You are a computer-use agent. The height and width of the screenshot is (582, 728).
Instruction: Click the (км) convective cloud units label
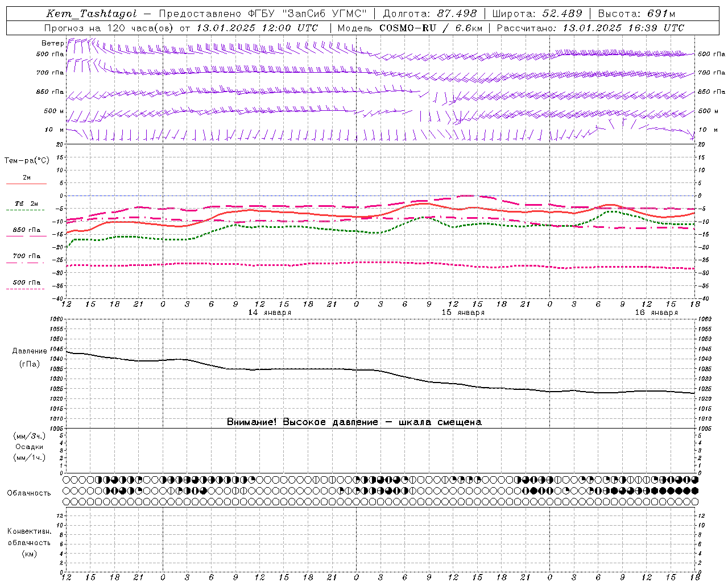[29, 554]
